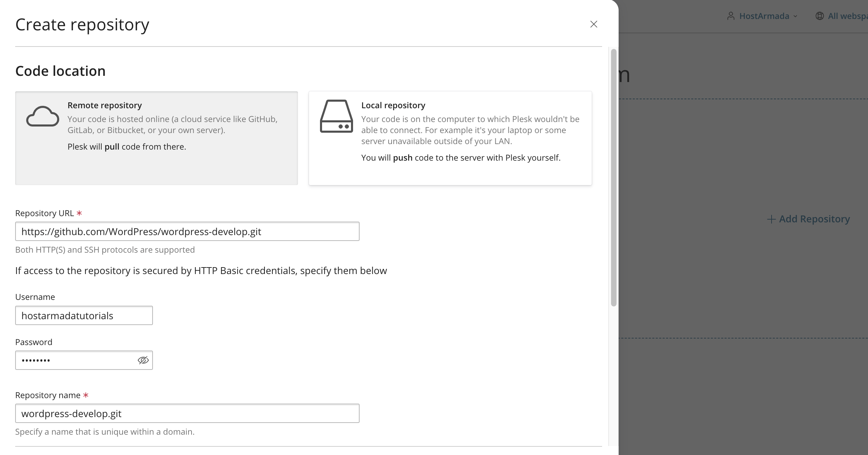
Task: Open the HostArmada account dropdown
Action: point(763,16)
